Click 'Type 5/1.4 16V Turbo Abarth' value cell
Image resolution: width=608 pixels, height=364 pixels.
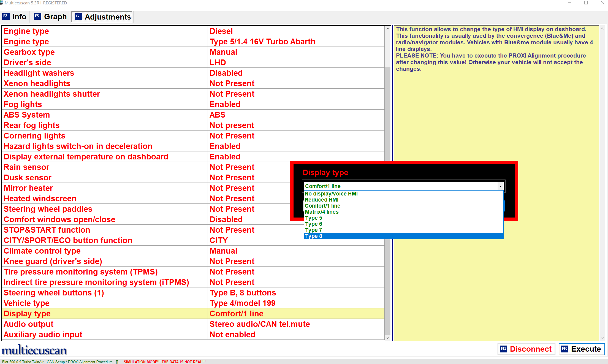(296, 42)
